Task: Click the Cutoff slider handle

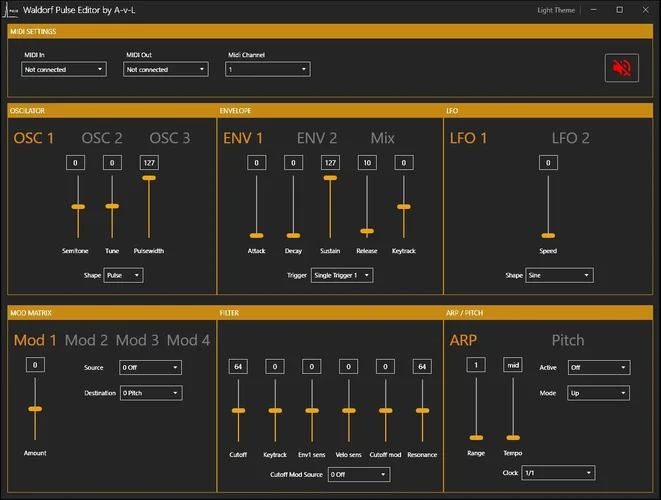Action: coord(238,411)
